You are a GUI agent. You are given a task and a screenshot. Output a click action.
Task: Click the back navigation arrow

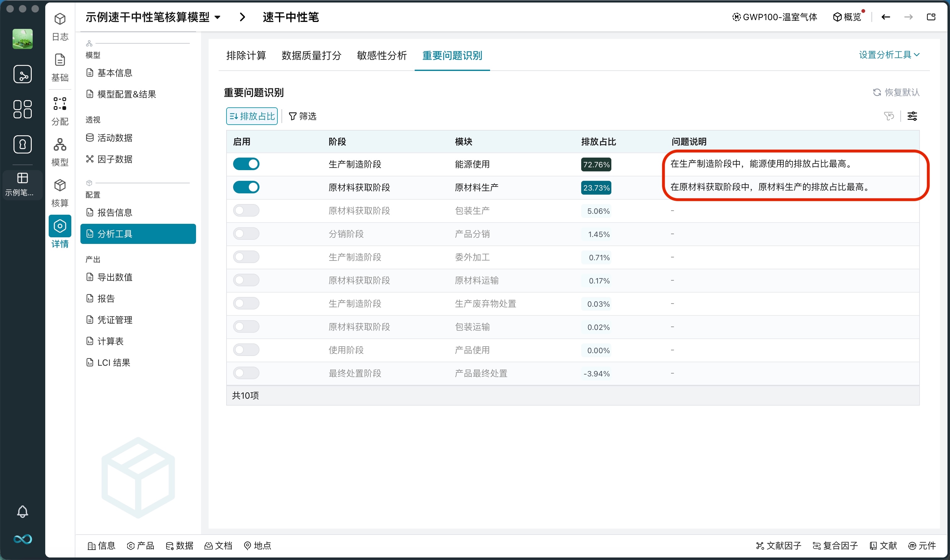[885, 17]
